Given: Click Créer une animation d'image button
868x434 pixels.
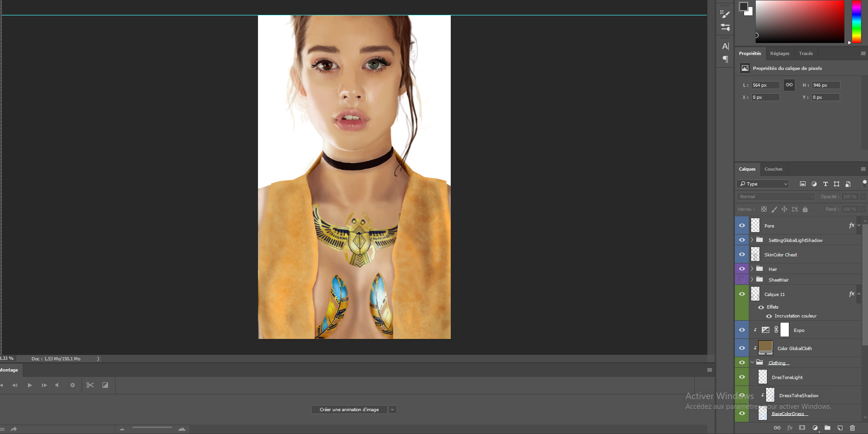Looking at the screenshot, I should (349, 410).
